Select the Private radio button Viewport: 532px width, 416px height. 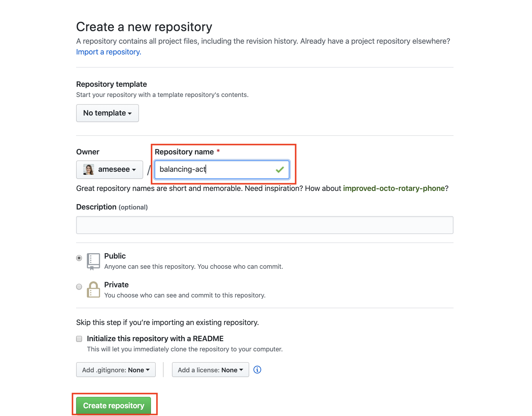[79, 287]
